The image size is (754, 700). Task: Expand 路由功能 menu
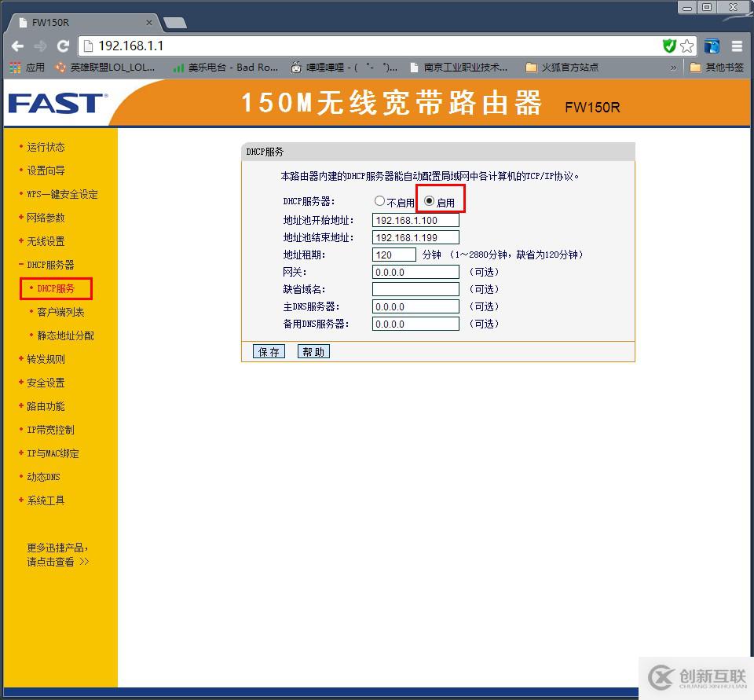pos(46,406)
